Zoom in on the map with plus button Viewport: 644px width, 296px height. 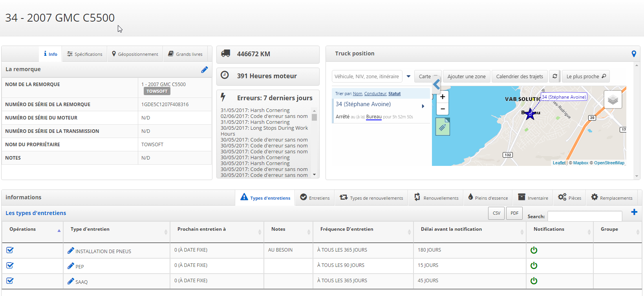443,97
